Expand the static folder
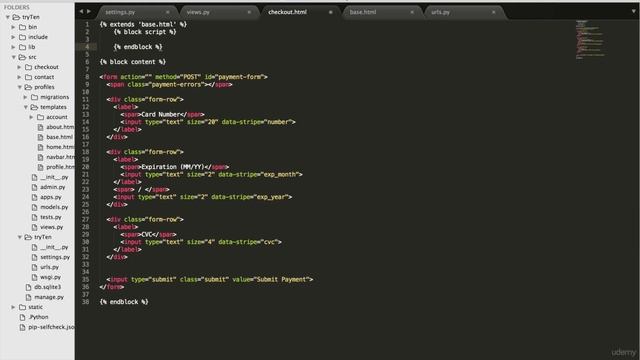 [x=13, y=307]
